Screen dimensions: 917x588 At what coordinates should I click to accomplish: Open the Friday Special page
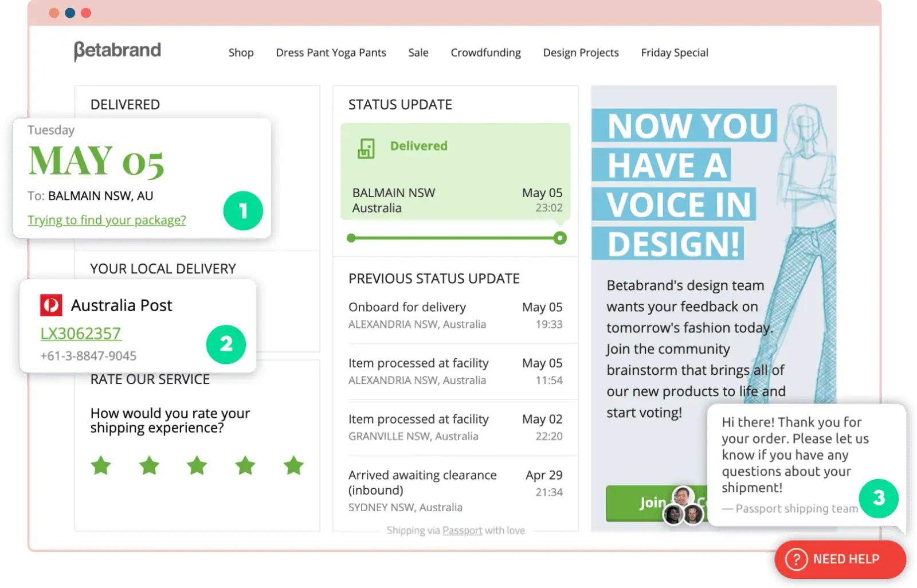[675, 53]
